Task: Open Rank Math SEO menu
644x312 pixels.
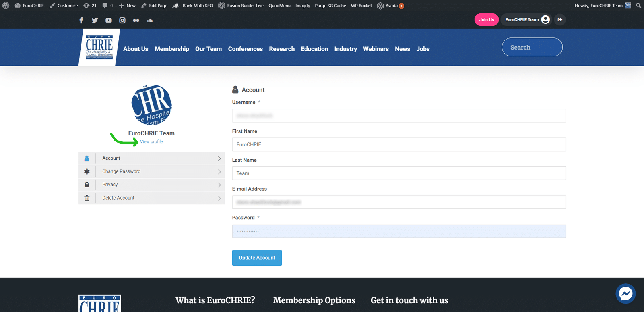Action: (193, 6)
